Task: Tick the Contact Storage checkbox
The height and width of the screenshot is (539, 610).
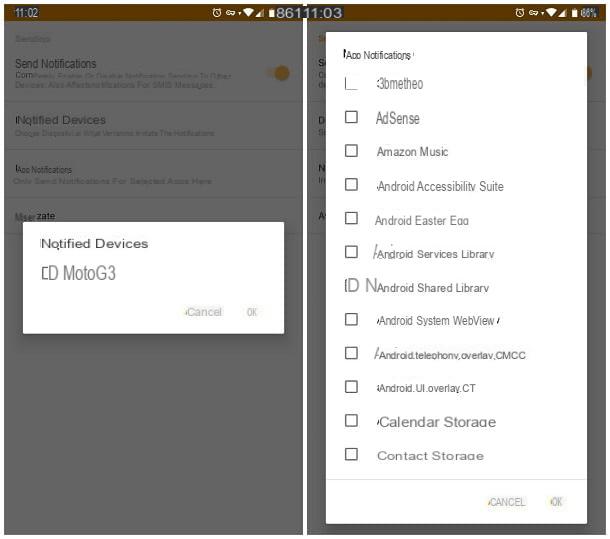Action: (351, 454)
